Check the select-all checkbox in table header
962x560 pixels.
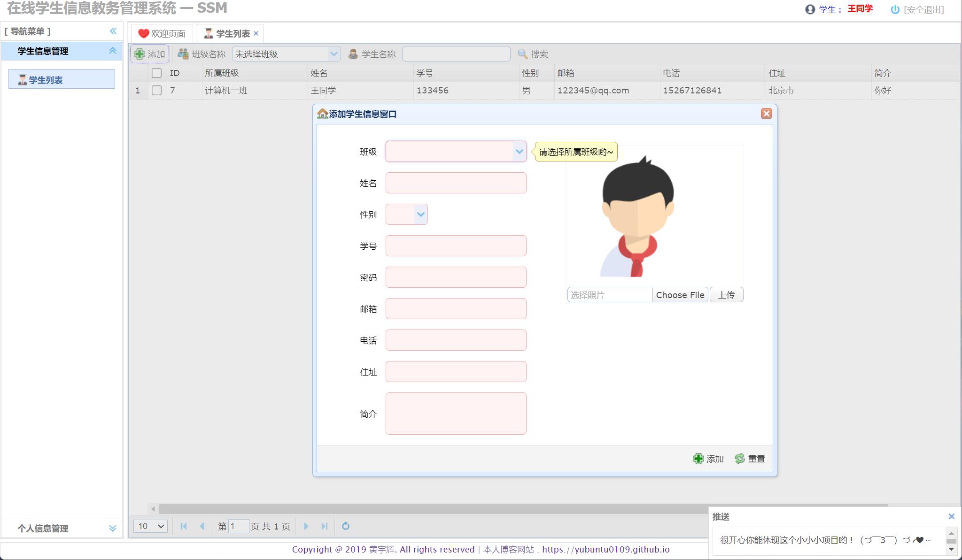(x=157, y=73)
